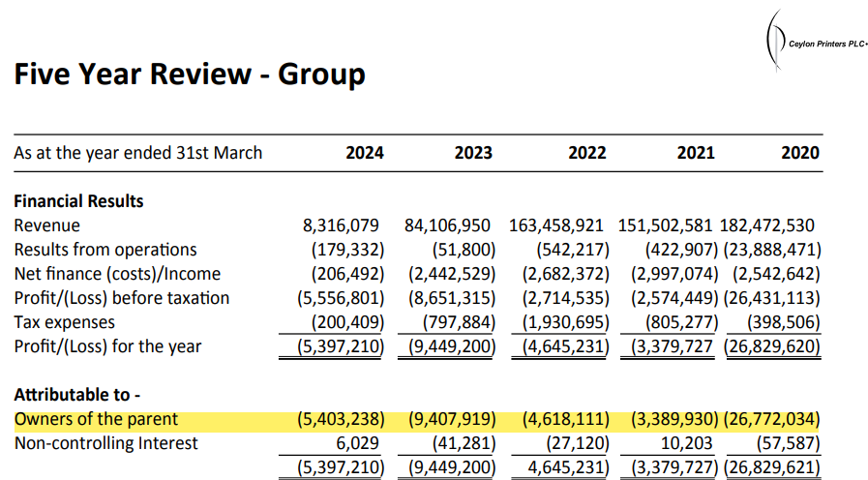Select the 'Five Year Review - Group' title

coord(190,75)
